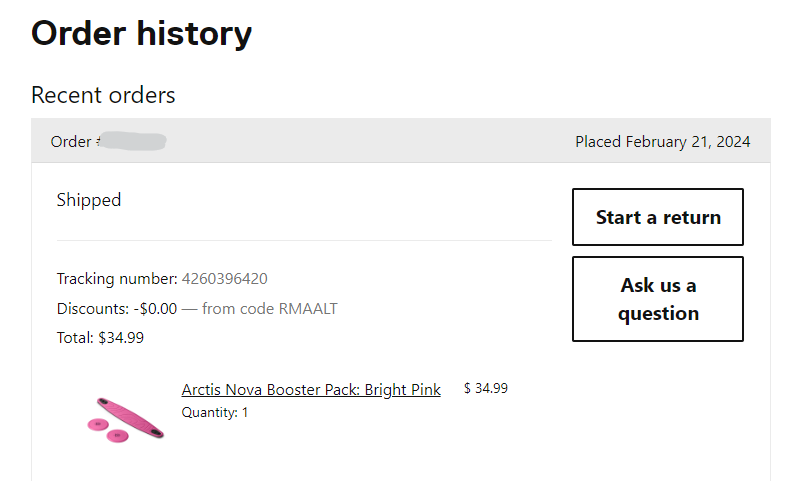Click the Placed February 21, 2024 date
788x481 pixels.
[x=662, y=142]
